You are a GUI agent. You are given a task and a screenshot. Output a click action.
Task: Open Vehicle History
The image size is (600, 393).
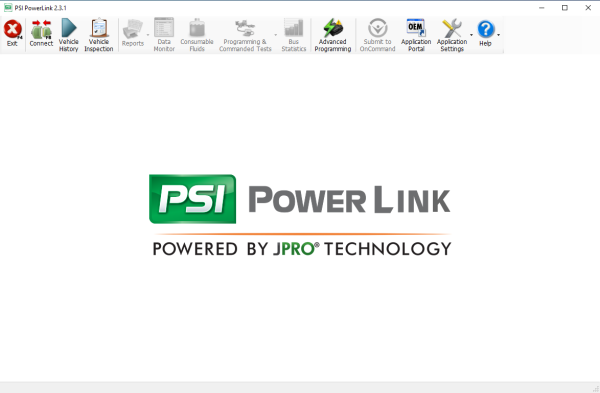(x=68, y=35)
